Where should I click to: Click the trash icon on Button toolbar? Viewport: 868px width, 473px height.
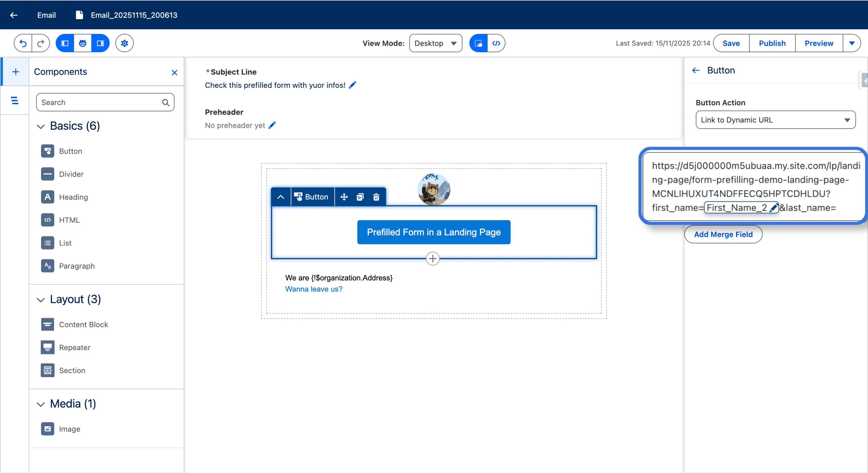376,197
